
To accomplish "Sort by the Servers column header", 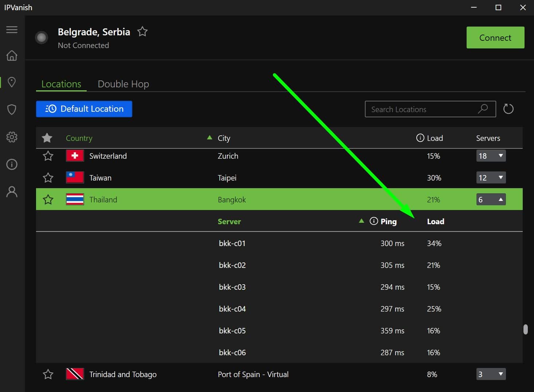I will coord(488,138).
